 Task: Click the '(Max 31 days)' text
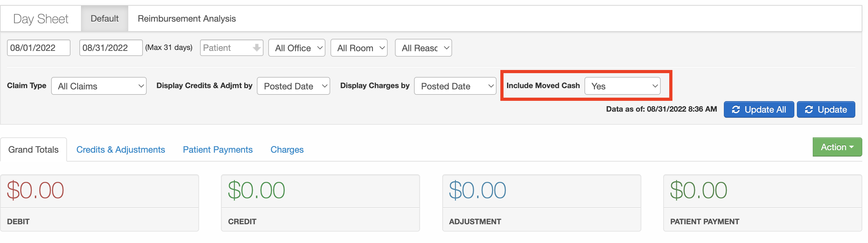[169, 48]
